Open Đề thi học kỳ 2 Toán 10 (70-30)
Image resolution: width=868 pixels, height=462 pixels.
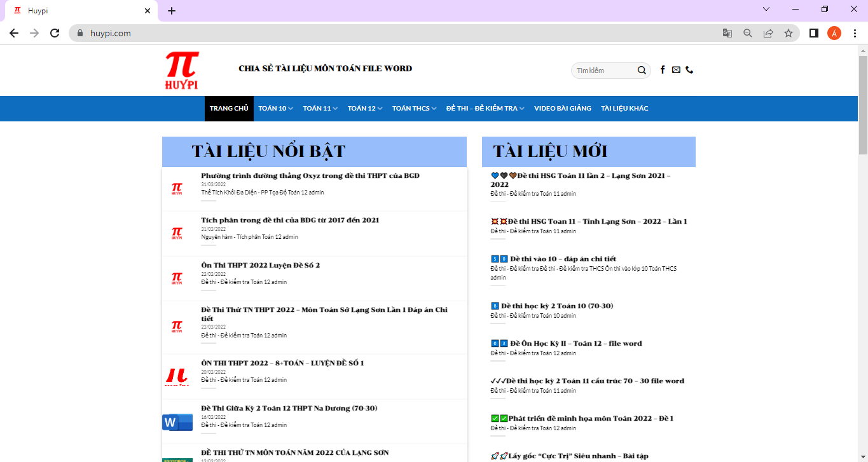click(x=552, y=306)
